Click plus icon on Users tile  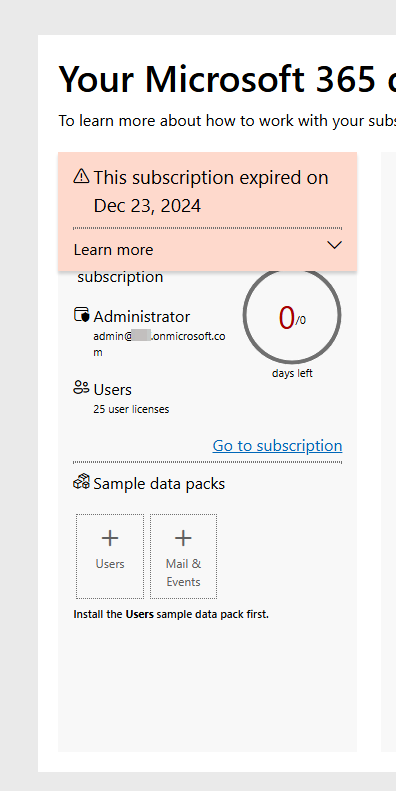pyautogui.click(x=110, y=538)
